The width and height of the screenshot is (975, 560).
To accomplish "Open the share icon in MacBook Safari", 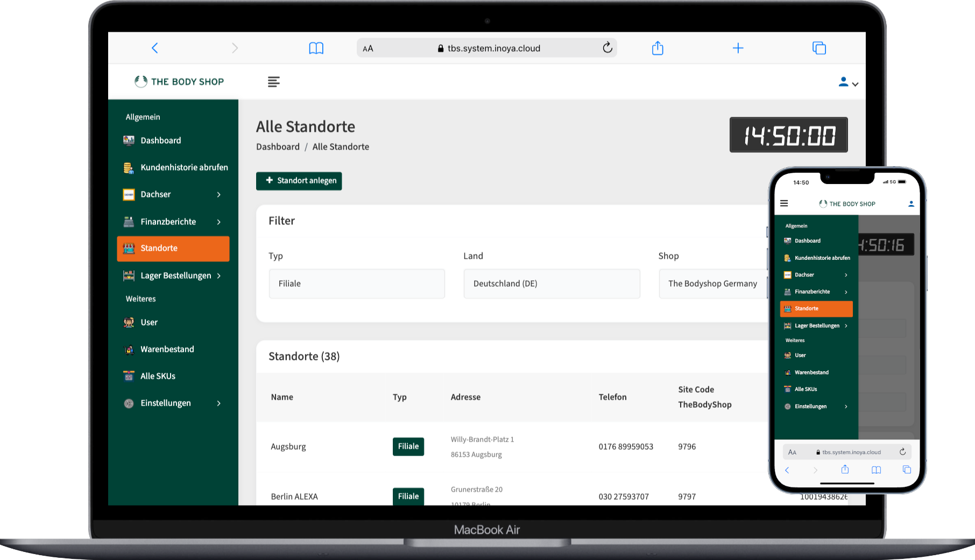I will tap(658, 48).
